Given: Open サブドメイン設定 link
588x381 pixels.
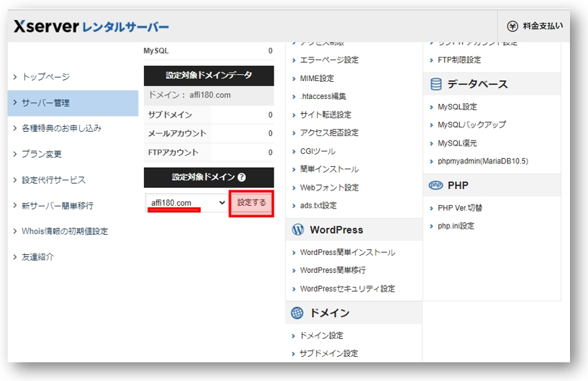Looking at the screenshot, I should 329,353.
